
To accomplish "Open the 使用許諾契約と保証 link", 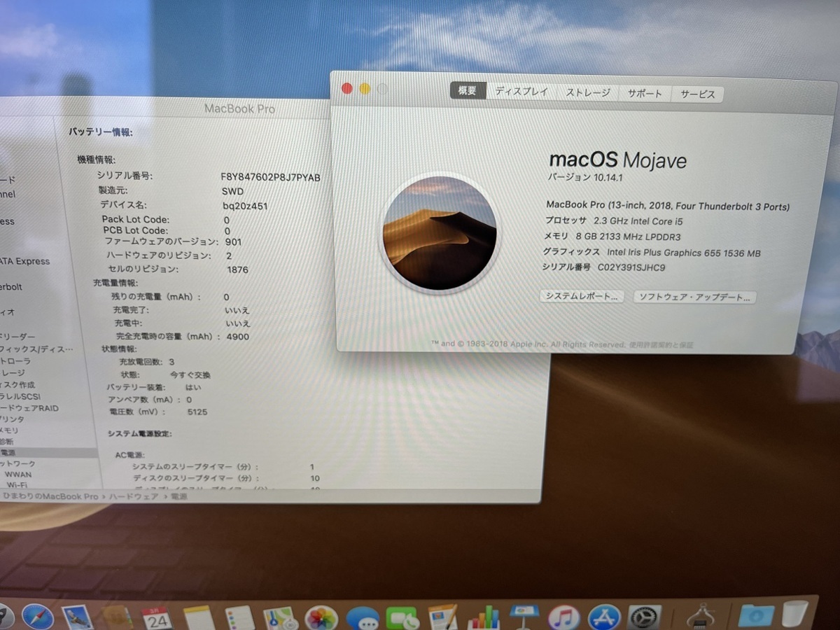I will pos(661,344).
